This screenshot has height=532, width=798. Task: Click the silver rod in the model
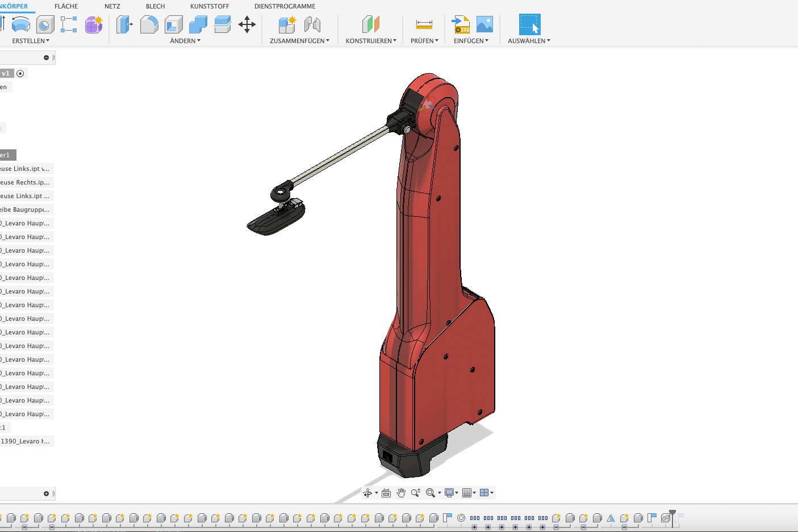click(341, 157)
